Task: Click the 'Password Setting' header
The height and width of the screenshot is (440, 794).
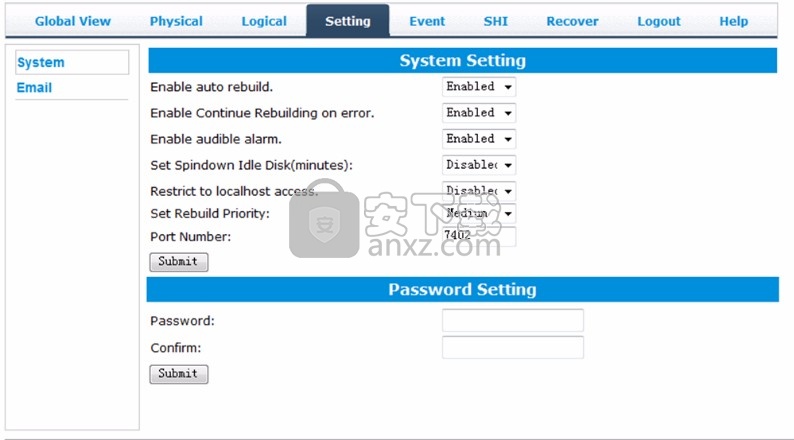Action: [x=463, y=290]
